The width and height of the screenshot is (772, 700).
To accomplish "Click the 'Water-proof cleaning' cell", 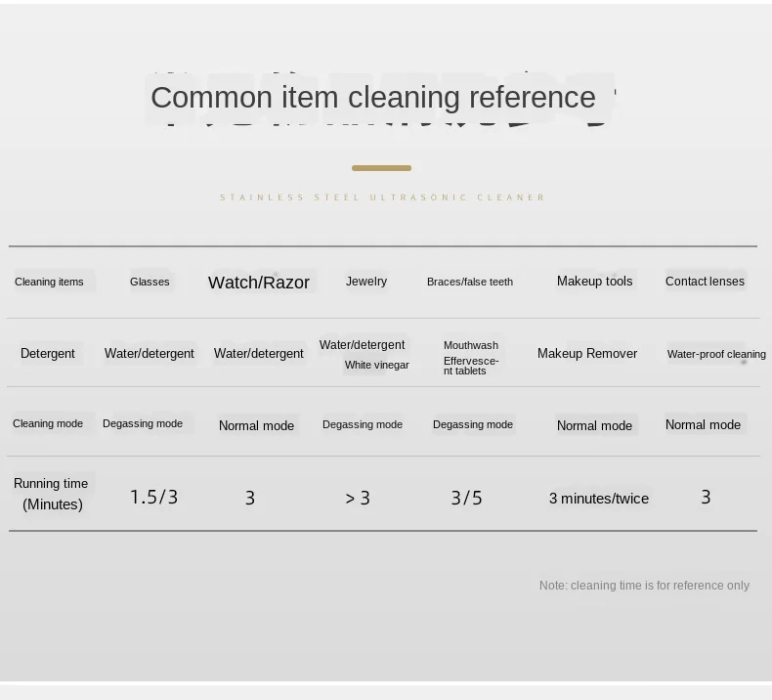I will tap(716, 354).
